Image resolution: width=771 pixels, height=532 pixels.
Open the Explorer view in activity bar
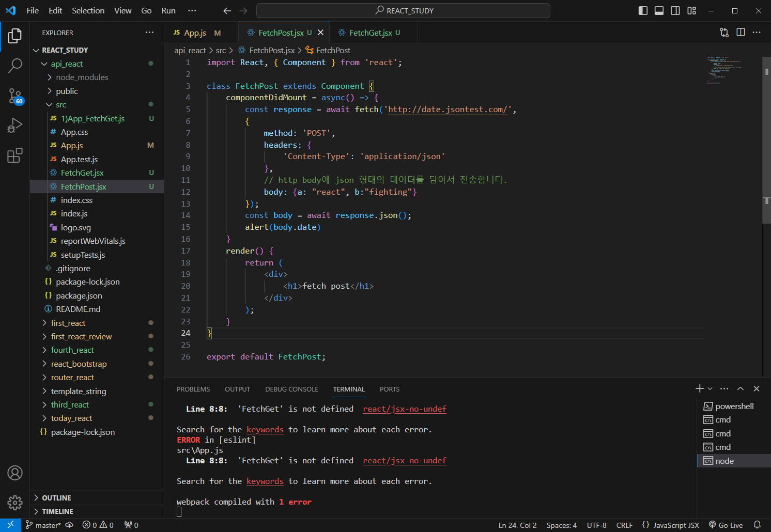(15, 36)
